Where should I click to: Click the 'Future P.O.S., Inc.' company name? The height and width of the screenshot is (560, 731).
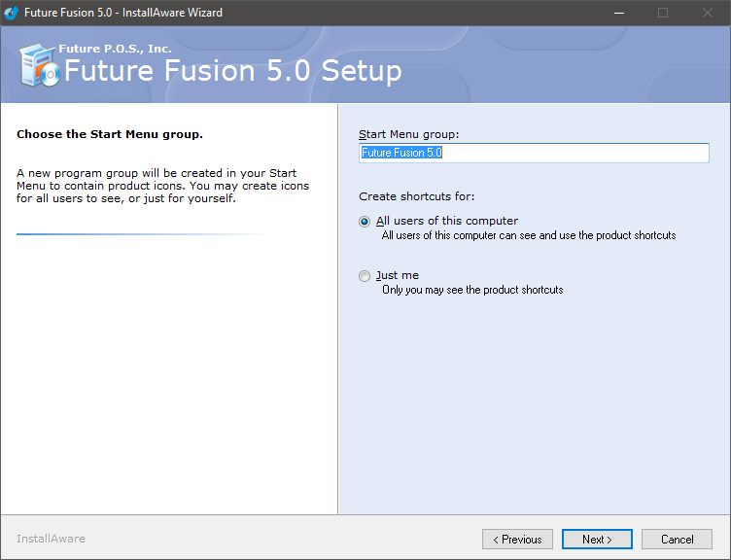pyautogui.click(x=115, y=49)
